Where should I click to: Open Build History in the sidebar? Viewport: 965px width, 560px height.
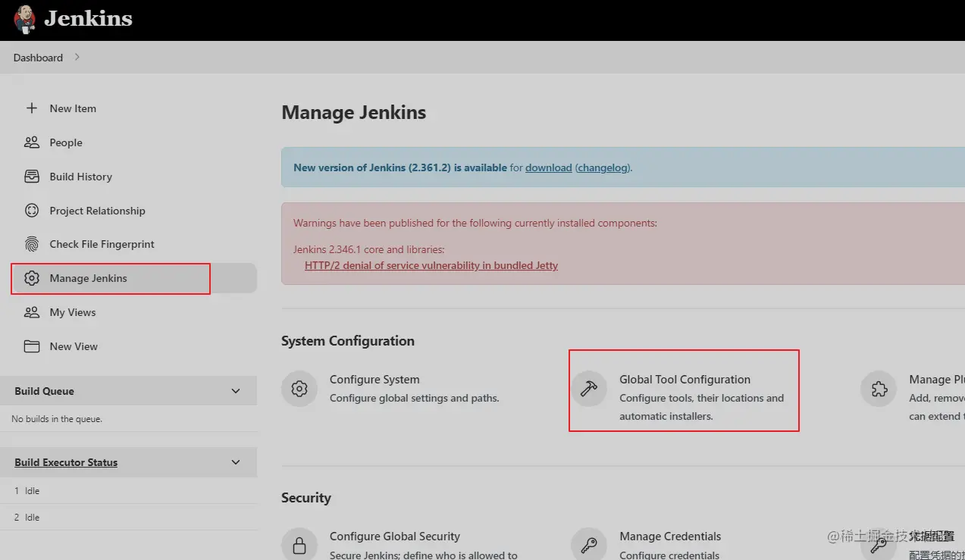81,177
